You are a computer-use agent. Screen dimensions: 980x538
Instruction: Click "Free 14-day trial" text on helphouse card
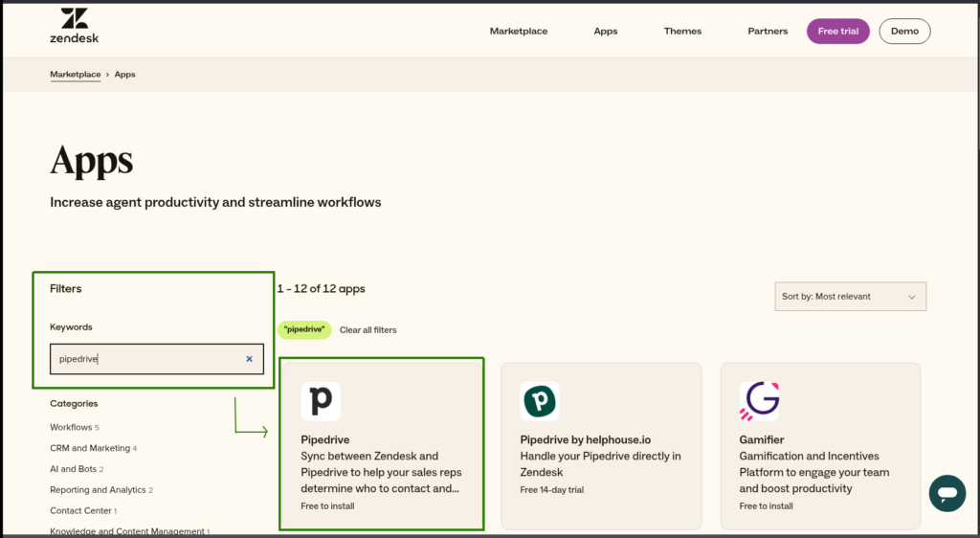(x=552, y=490)
